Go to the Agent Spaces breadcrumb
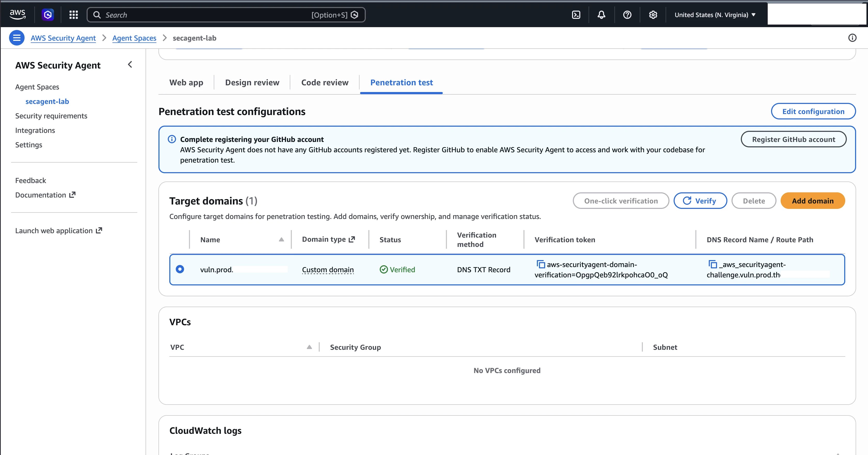This screenshot has height=455, width=868. point(134,38)
